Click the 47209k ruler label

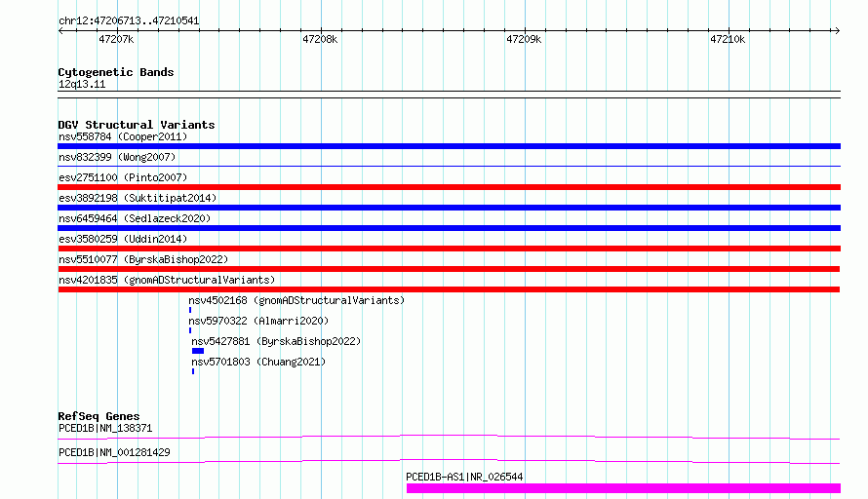click(524, 39)
